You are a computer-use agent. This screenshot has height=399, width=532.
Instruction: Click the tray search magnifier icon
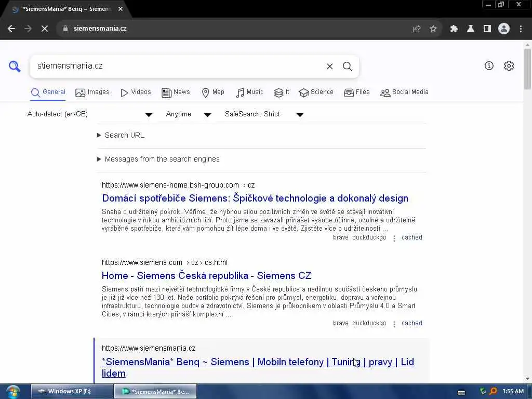pyautogui.click(x=494, y=392)
